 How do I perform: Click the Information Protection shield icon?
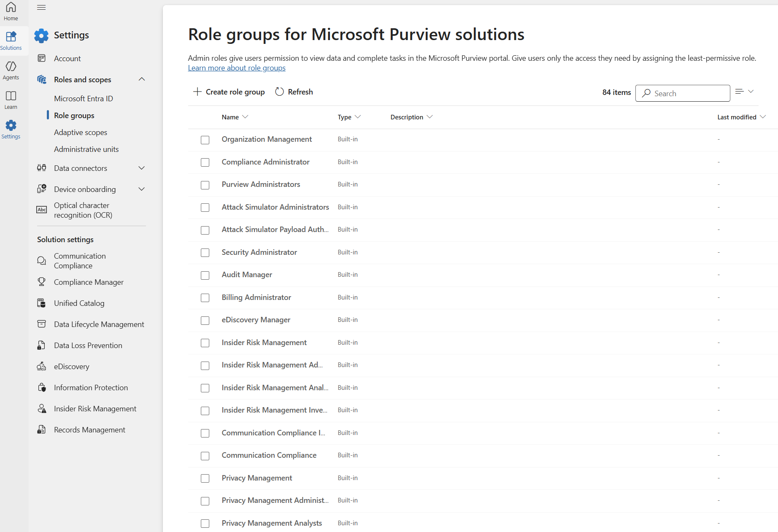click(x=42, y=387)
